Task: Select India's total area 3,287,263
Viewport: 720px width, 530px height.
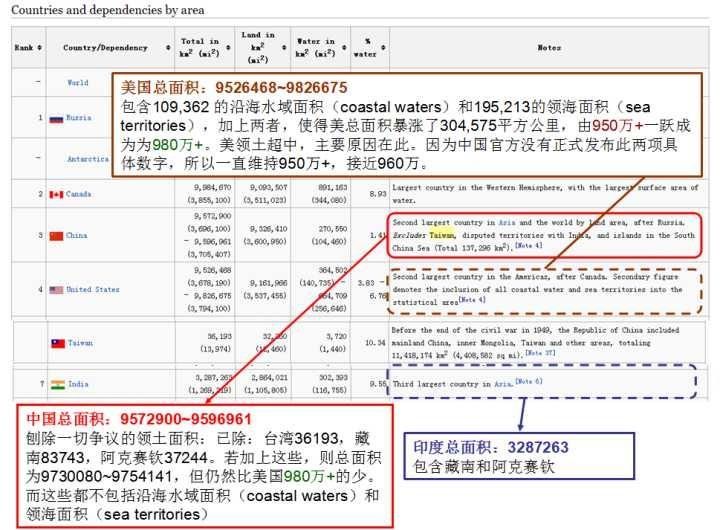Action: point(213,378)
